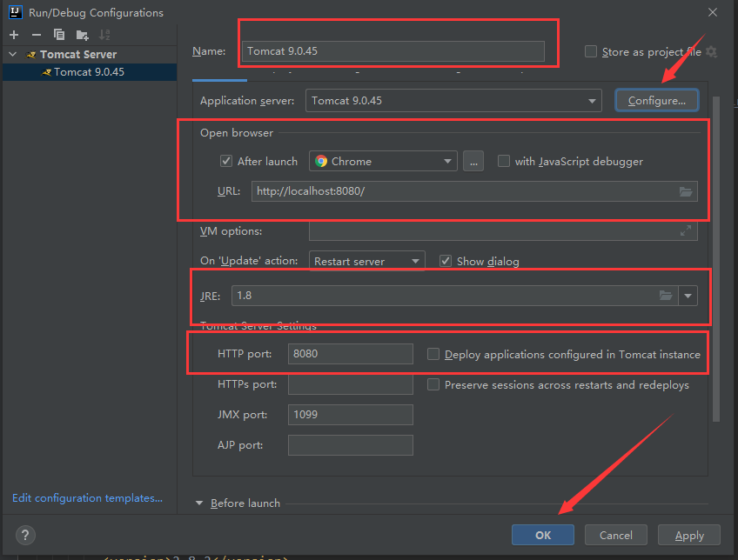Move configuration into new folder icon
This screenshot has height=560, width=738.
[x=83, y=35]
